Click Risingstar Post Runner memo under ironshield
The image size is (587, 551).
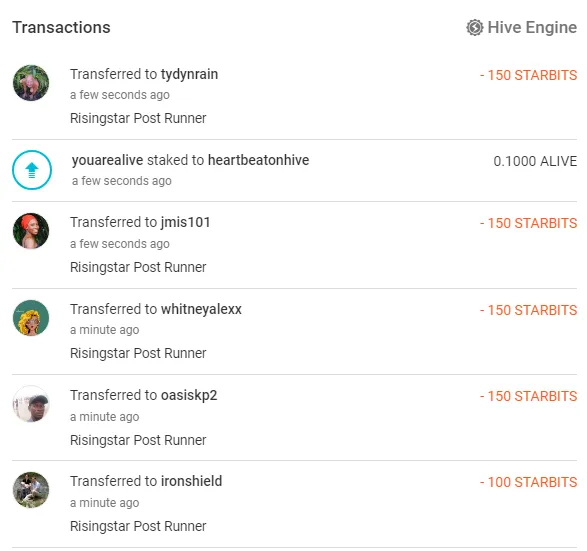pyautogui.click(x=138, y=526)
